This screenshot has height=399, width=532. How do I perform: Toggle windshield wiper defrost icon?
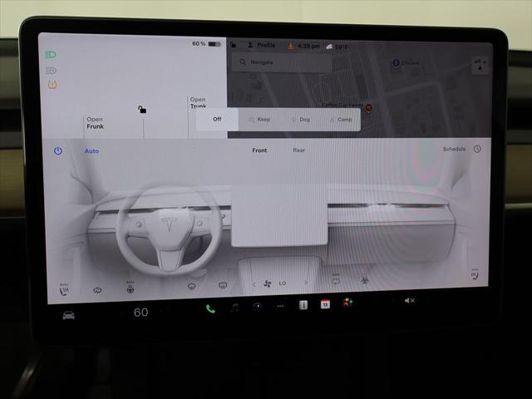pos(97,290)
